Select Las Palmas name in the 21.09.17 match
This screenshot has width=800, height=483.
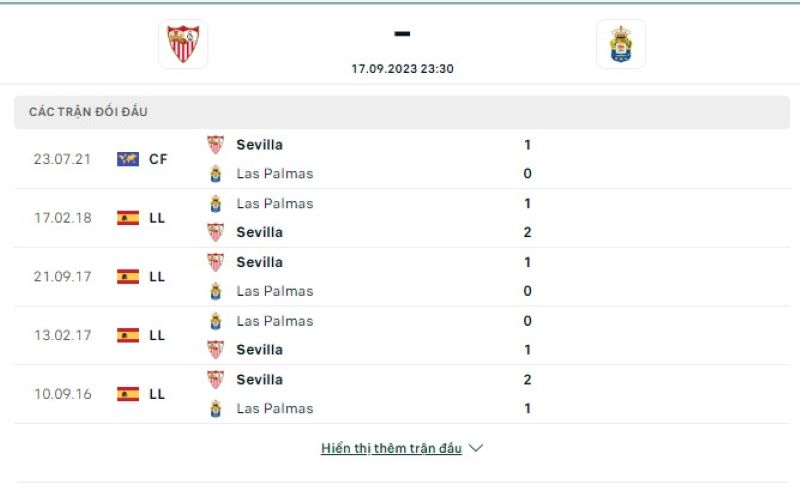pos(274,291)
